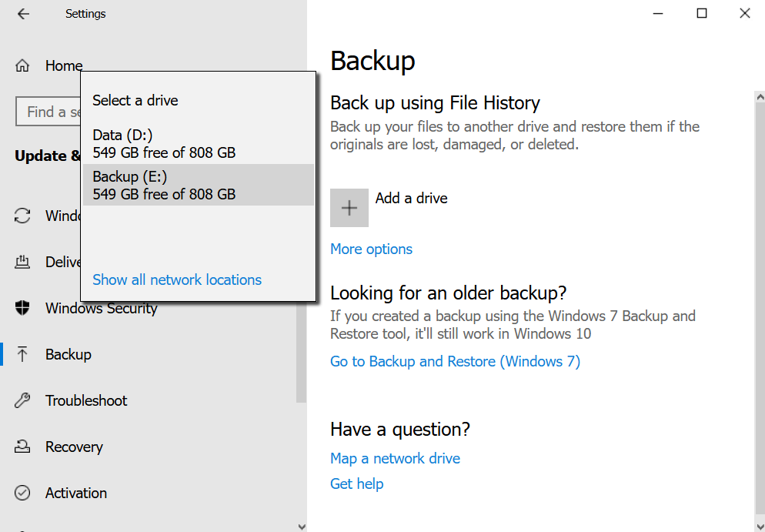
Task: Click the Delivery Optimization icon
Action: pyautogui.click(x=23, y=262)
